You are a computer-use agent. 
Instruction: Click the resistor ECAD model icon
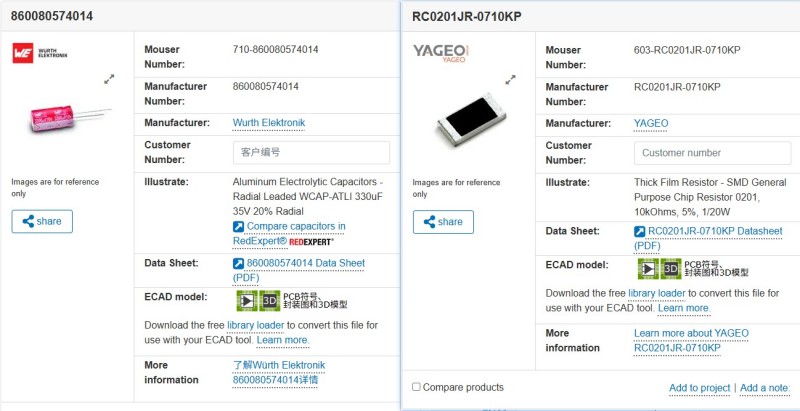pos(658,268)
